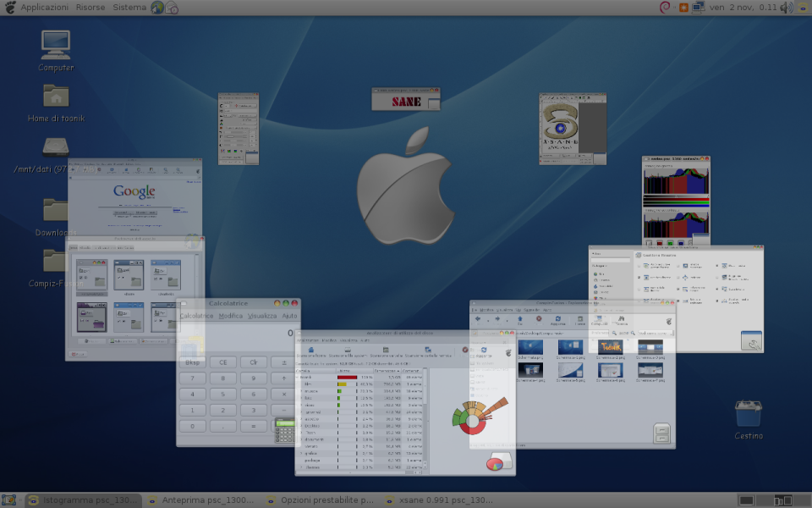Click the equals button in Calcolatrice

(x=253, y=426)
